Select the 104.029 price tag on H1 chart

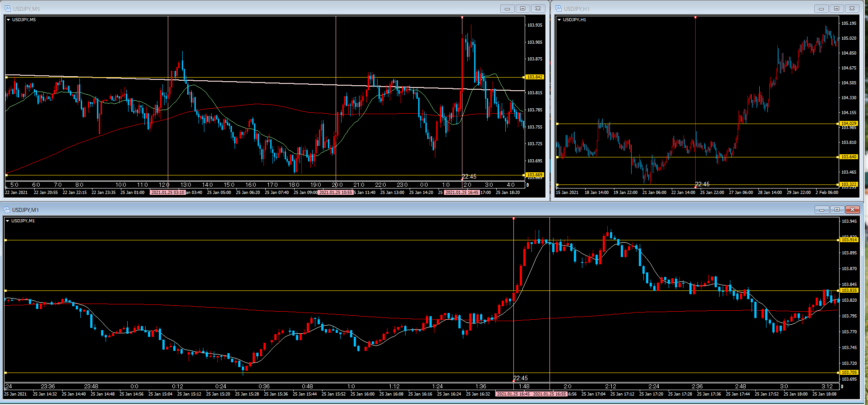tap(849, 124)
